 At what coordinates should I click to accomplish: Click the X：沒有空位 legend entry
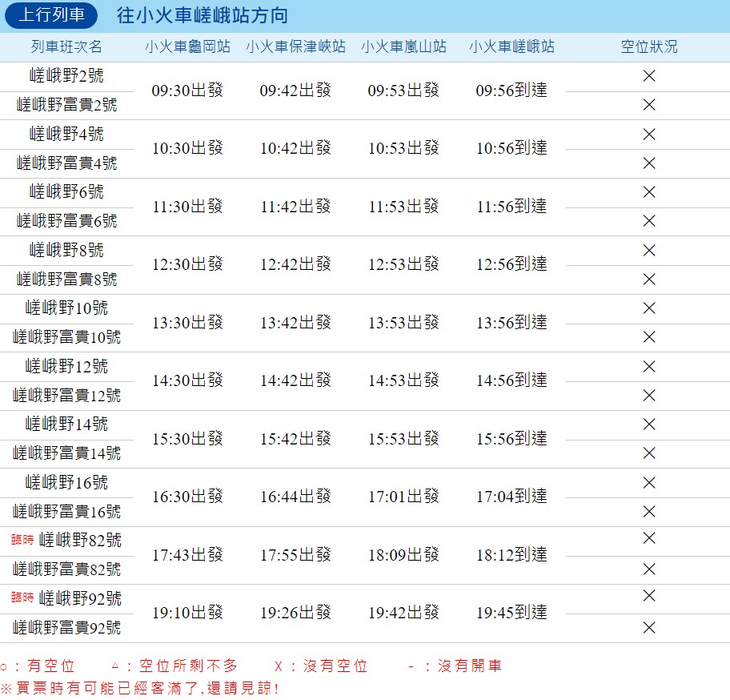click(x=321, y=666)
